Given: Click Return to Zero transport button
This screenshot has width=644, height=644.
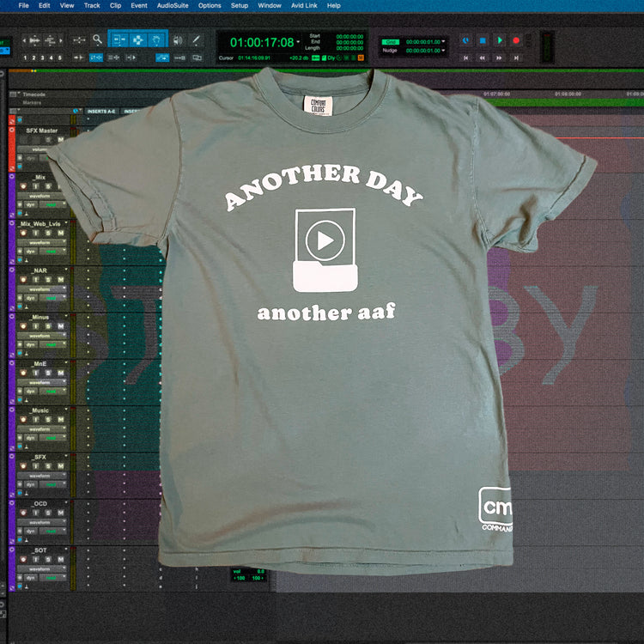Looking at the screenshot, I should pyautogui.click(x=465, y=58).
